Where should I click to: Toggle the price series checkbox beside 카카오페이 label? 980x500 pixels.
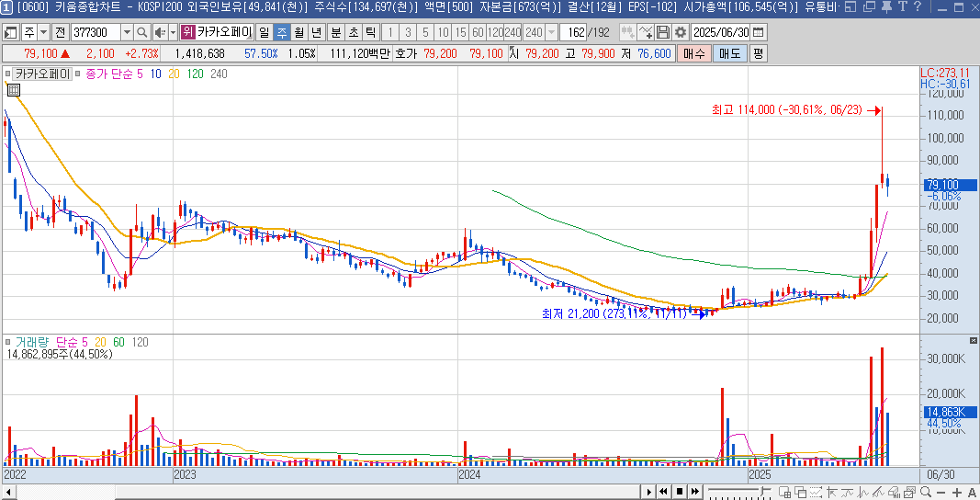[x=7, y=74]
